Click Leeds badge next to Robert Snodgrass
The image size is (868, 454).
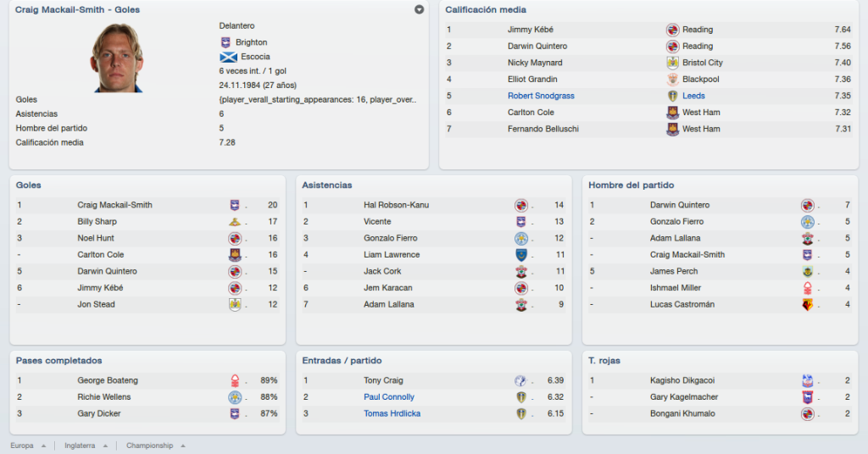click(672, 97)
